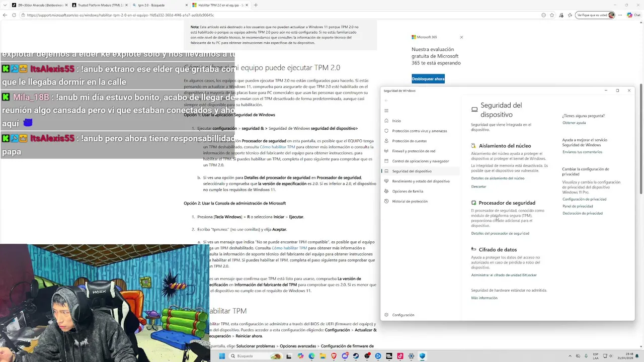This screenshot has height=362, width=644.
Task: Open Historial de protección
Action: pos(410,201)
